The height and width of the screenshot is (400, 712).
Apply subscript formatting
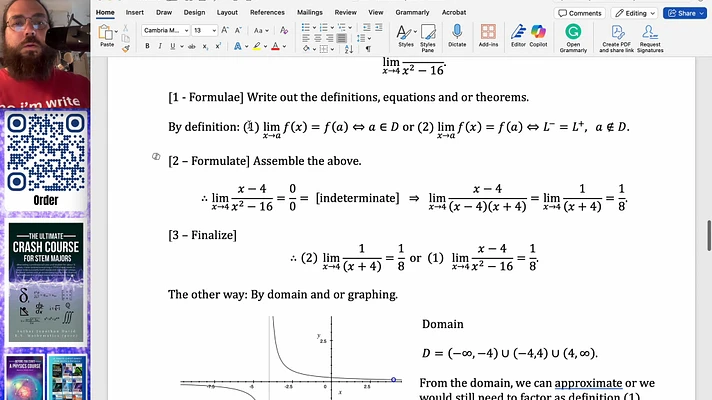[205, 46]
